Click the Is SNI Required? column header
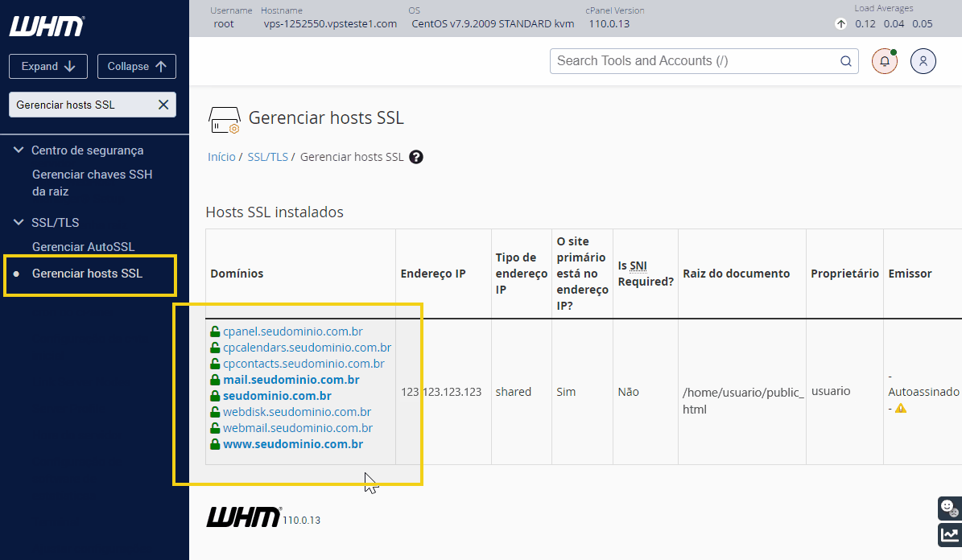 click(x=646, y=274)
